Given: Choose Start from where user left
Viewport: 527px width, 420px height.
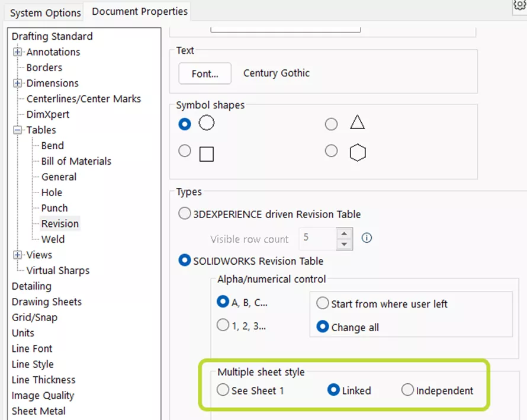Looking at the screenshot, I should tap(322, 303).
